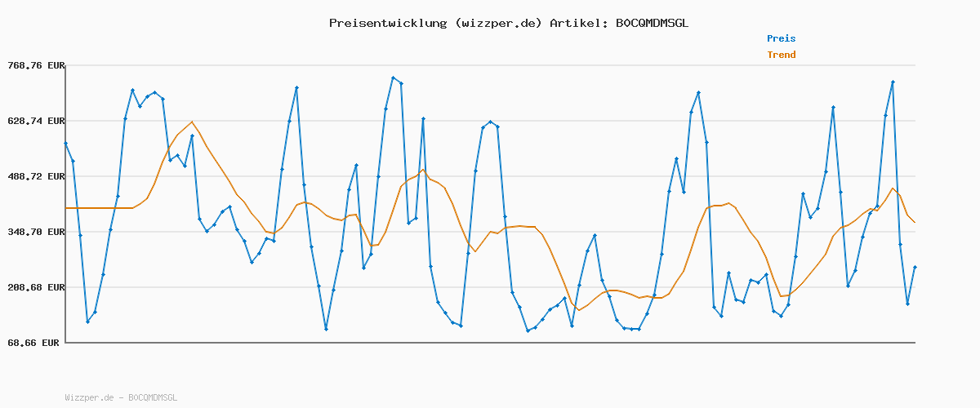Click the lowest point of the orange trend line
The height and width of the screenshot is (408, 980).
click(578, 310)
